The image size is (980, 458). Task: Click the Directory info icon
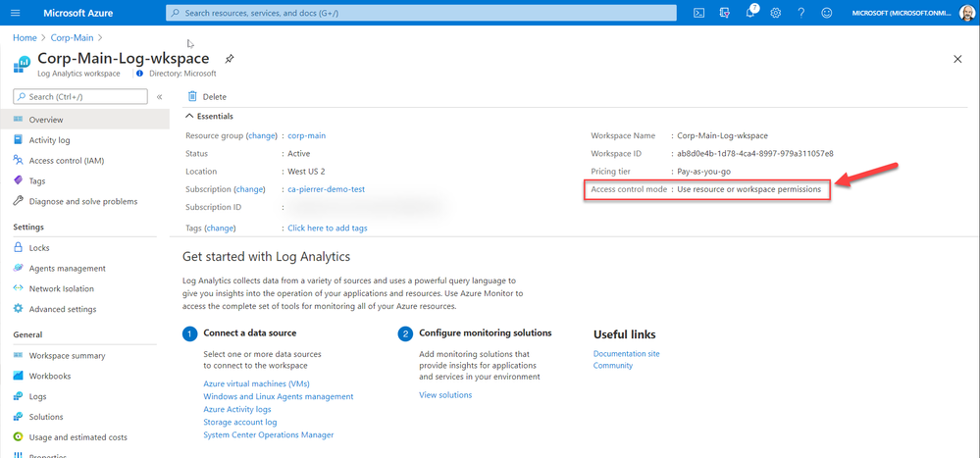point(139,74)
